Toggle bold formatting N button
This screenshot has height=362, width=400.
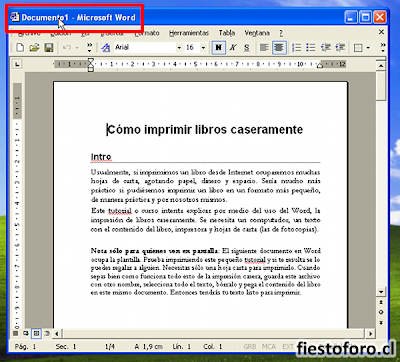tap(219, 48)
